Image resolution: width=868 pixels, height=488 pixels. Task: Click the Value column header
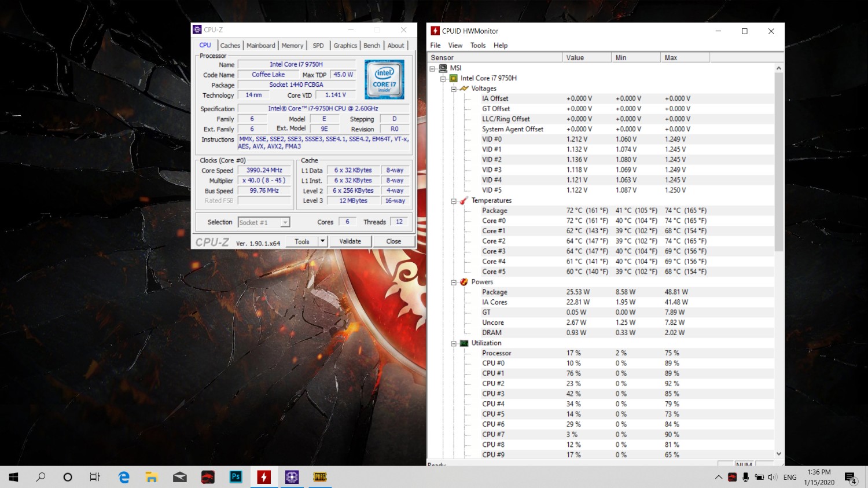[587, 57]
